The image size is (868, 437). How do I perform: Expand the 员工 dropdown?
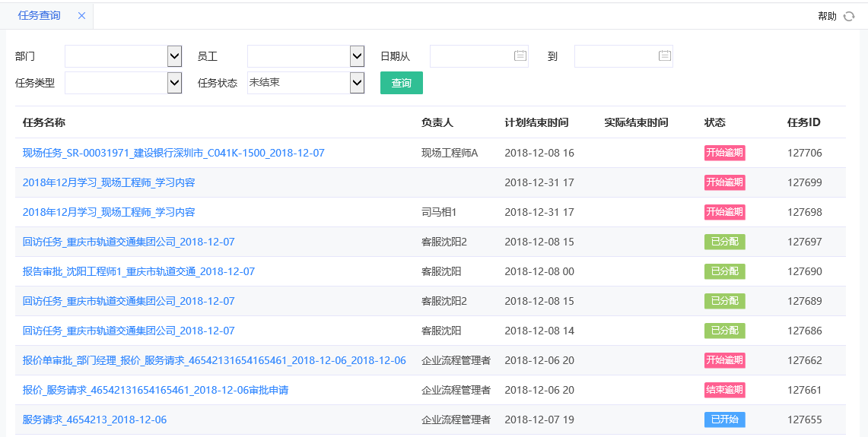pos(357,55)
